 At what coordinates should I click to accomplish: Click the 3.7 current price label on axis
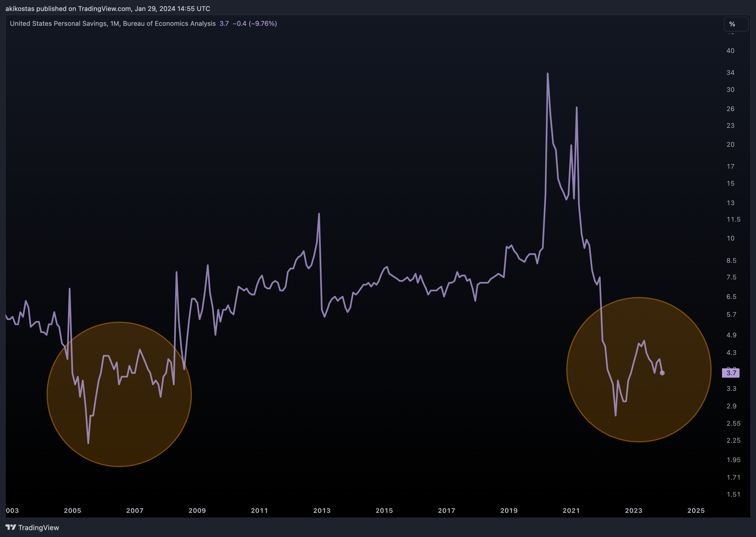[x=731, y=373]
